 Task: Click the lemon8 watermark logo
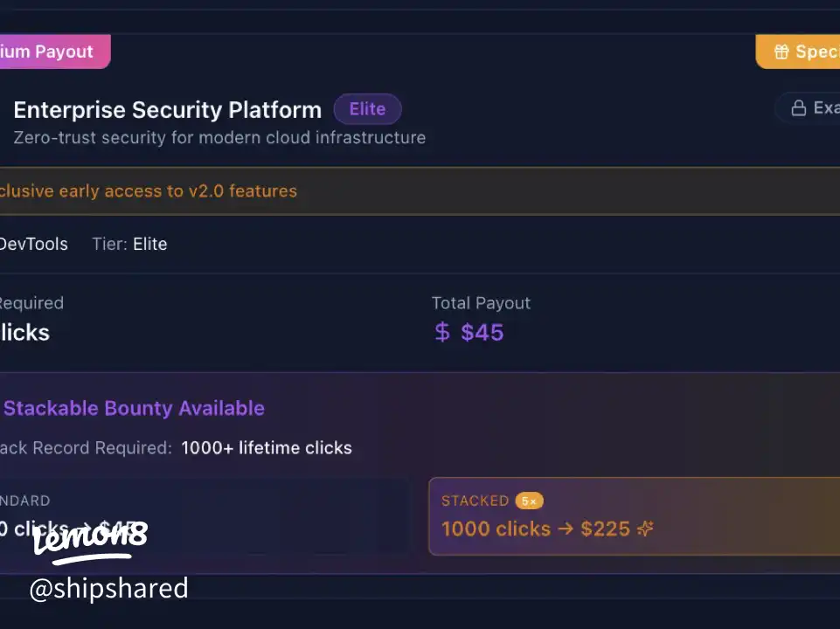(90, 537)
